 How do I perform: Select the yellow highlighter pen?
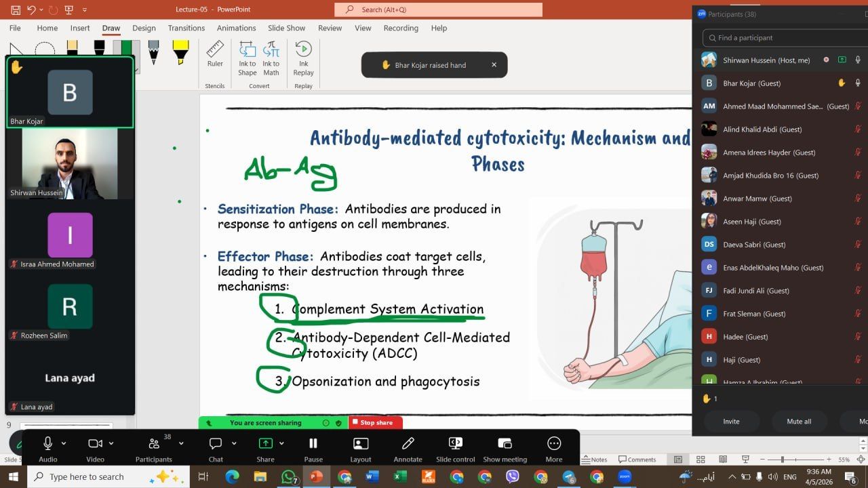click(x=180, y=52)
